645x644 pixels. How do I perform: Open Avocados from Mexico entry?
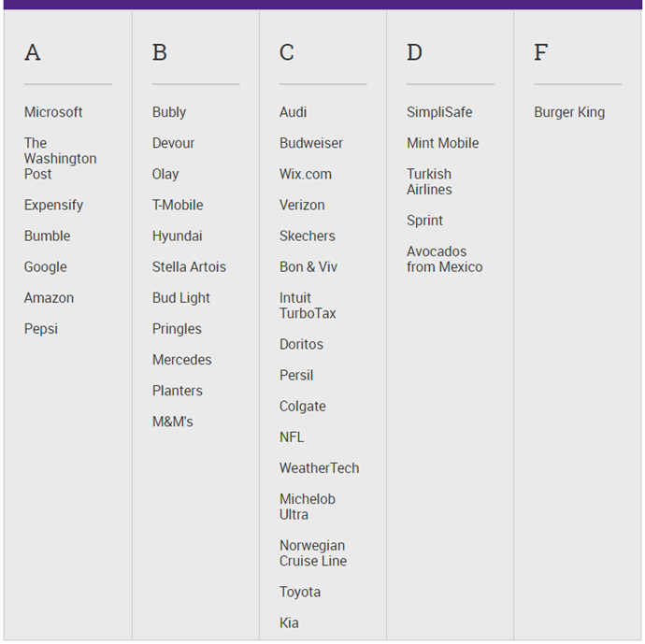(444, 259)
